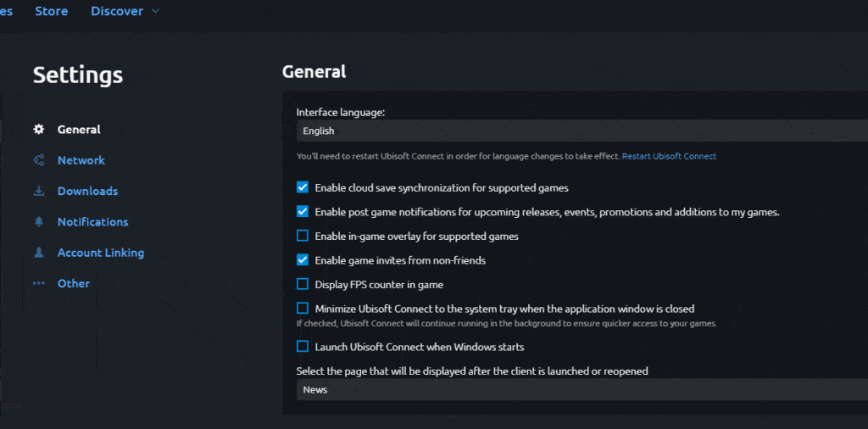Screen dimensions: 868x429
Task: Uncheck game invites from non-friends
Action: tap(303, 259)
